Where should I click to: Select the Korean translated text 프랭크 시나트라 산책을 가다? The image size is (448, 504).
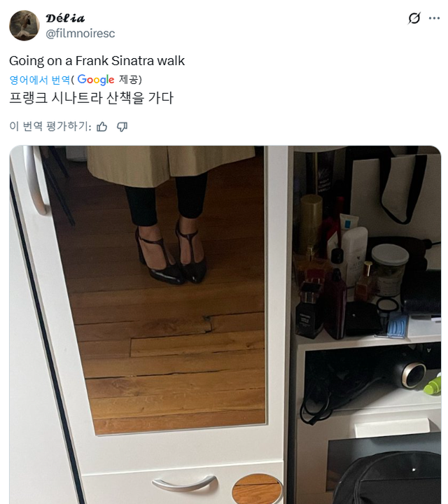[92, 98]
